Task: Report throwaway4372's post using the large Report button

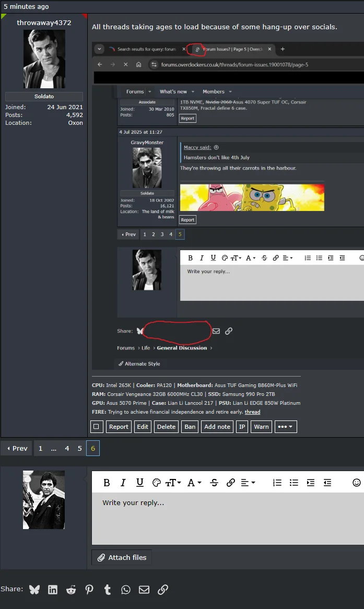Action: [x=119, y=426]
